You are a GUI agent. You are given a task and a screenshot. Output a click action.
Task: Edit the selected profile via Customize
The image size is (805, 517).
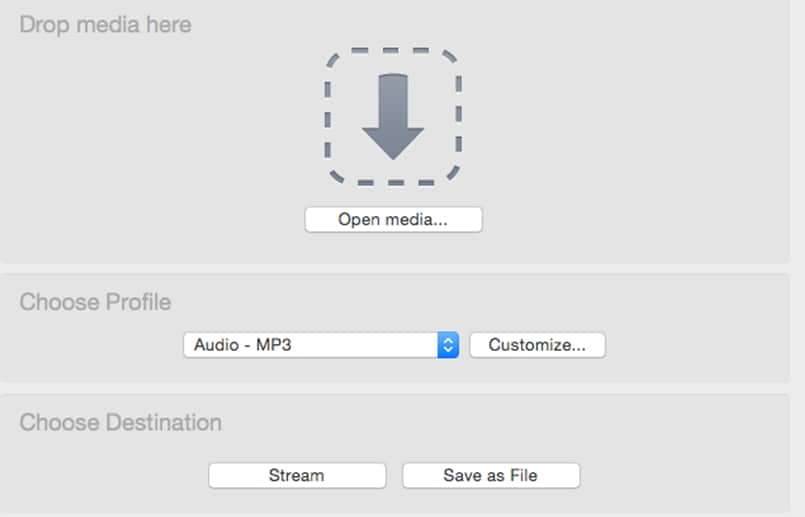tap(537, 345)
